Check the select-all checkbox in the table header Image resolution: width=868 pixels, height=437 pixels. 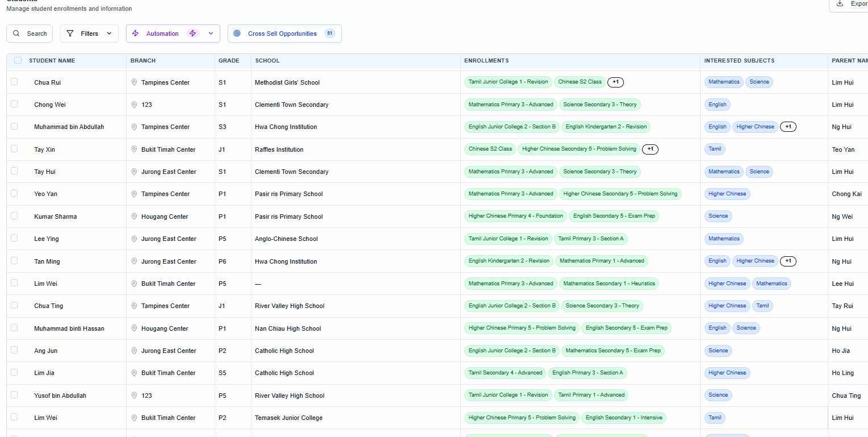point(18,60)
